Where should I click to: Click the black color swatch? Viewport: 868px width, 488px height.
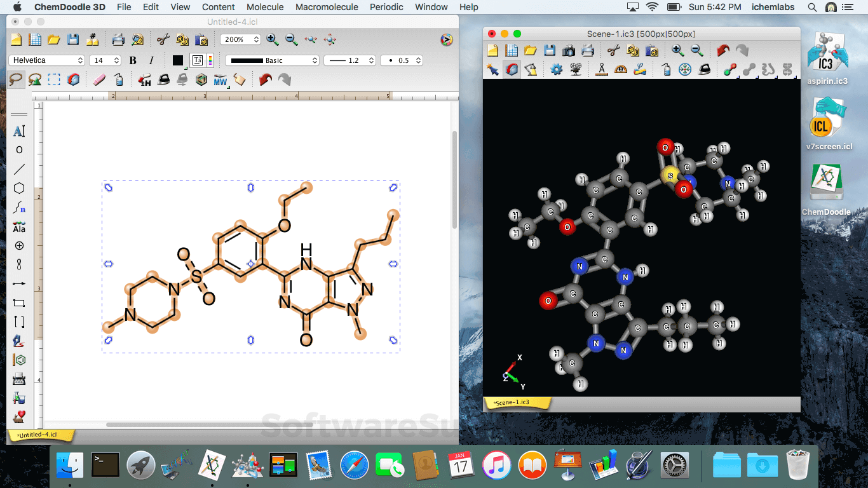coord(178,60)
